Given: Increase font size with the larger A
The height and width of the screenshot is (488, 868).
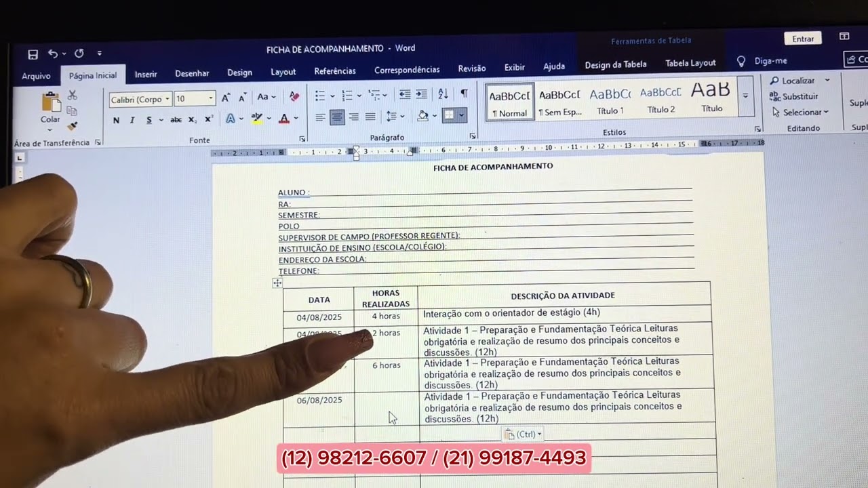Looking at the screenshot, I should point(226,98).
